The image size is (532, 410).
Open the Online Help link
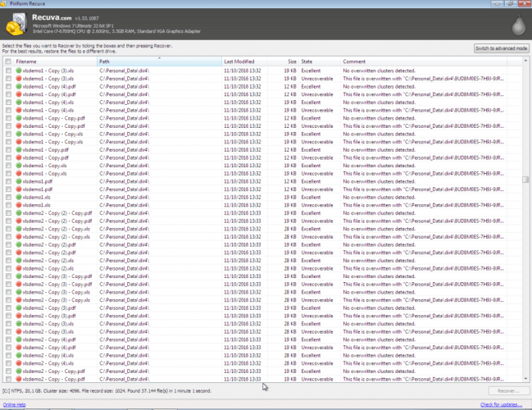pyautogui.click(x=14, y=404)
